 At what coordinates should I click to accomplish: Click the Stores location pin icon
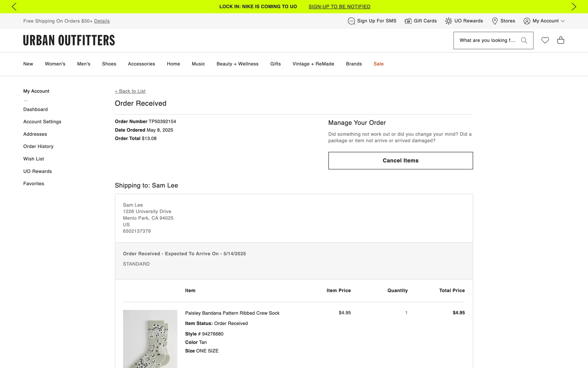point(495,21)
